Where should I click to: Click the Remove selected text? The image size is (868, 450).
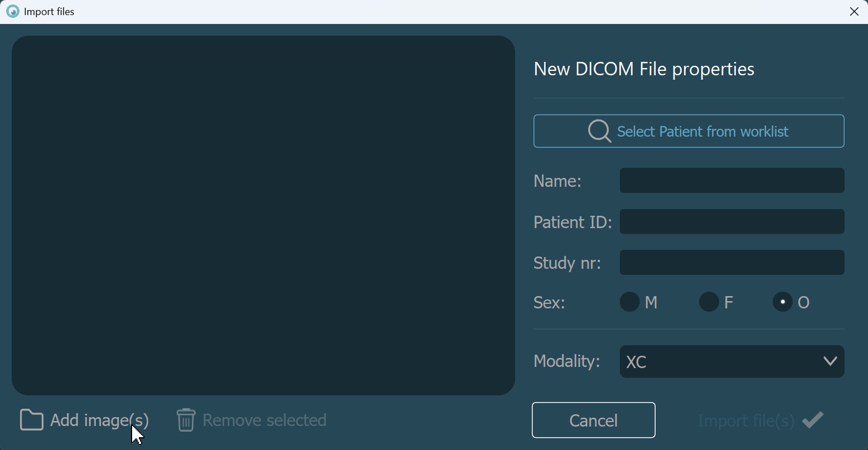264,420
